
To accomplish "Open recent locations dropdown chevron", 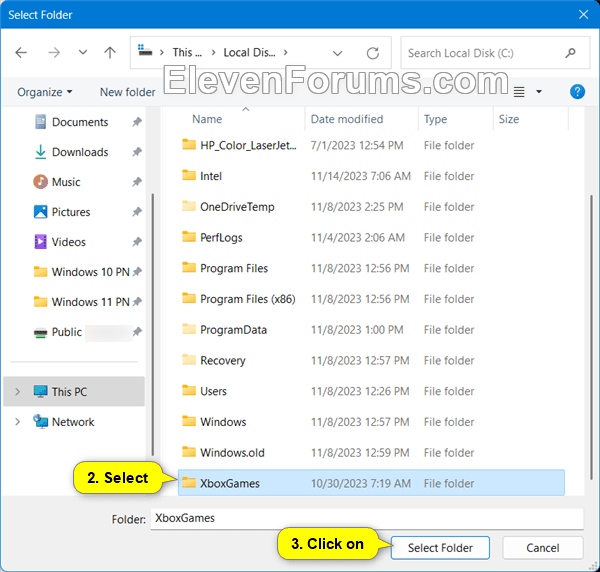I will tap(83, 52).
